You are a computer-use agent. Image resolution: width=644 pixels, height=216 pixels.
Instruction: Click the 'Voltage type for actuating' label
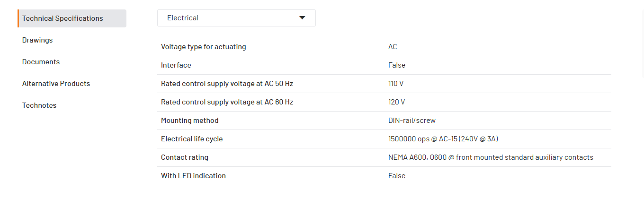pyautogui.click(x=203, y=47)
